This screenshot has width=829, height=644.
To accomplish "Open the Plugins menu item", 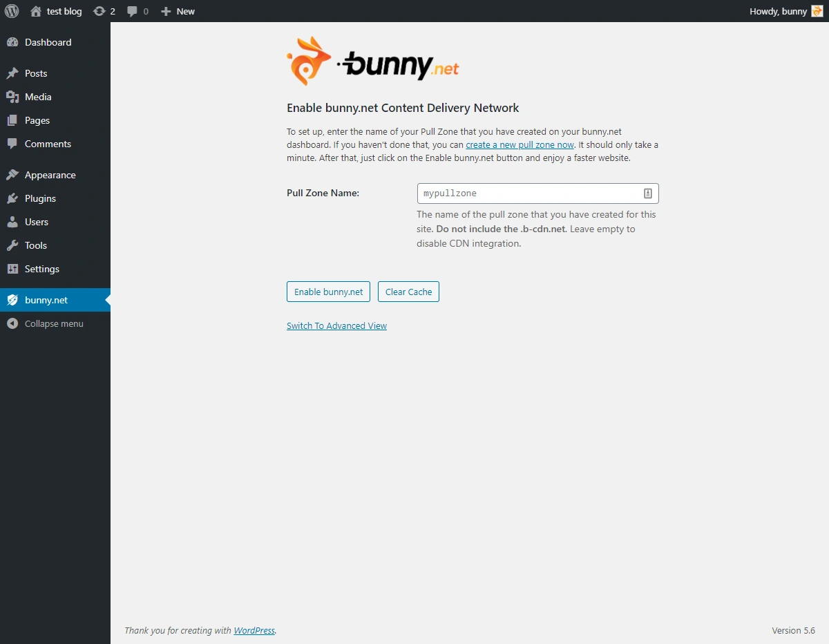I will click(x=55, y=198).
